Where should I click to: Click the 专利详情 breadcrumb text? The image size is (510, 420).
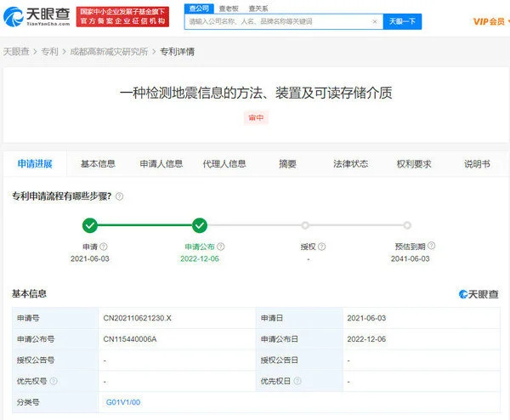pyautogui.click(x=178, y=51)
